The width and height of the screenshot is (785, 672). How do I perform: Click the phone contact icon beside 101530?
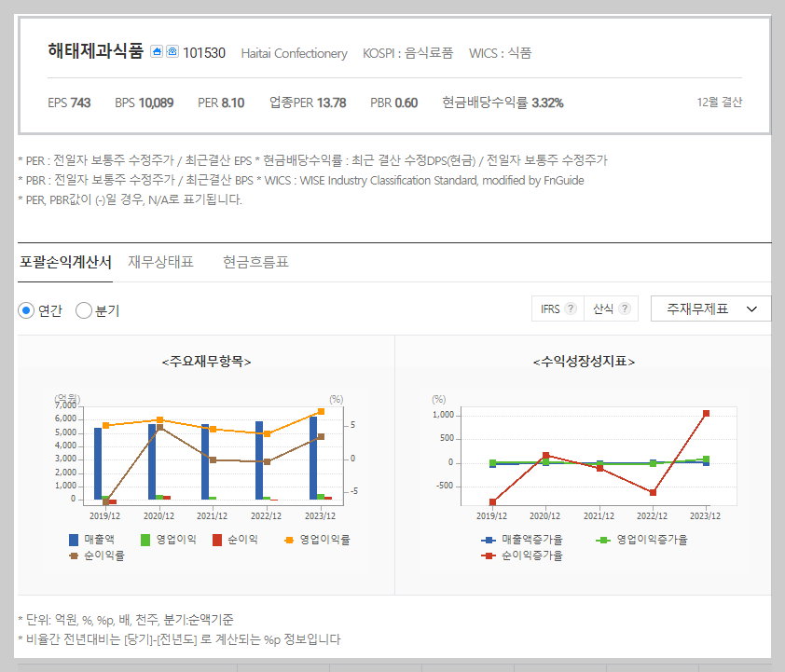click(x=172, y=51)
